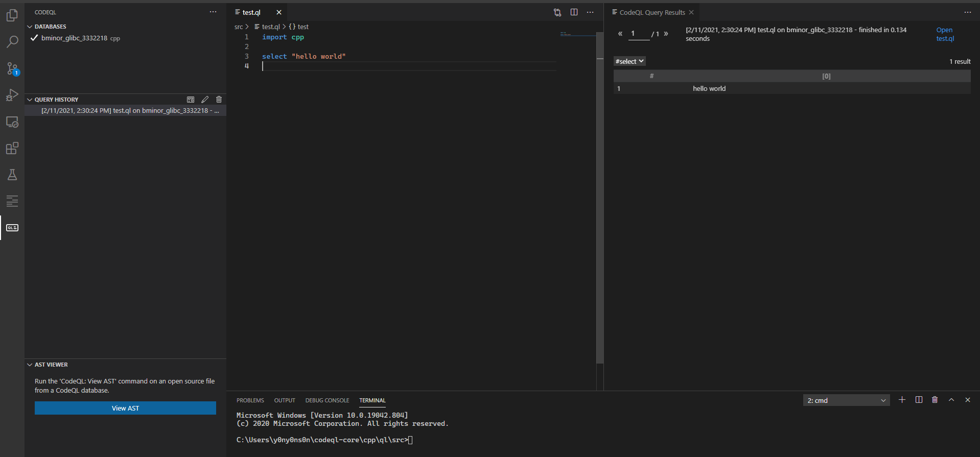The image size is (980, 457).
Task: Click the results page number field
Action: 638,34
